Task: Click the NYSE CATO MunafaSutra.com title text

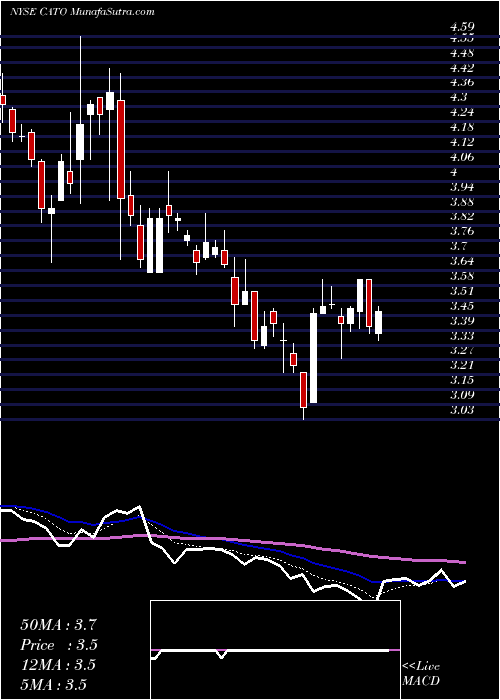Action: (x=82, y=12)
